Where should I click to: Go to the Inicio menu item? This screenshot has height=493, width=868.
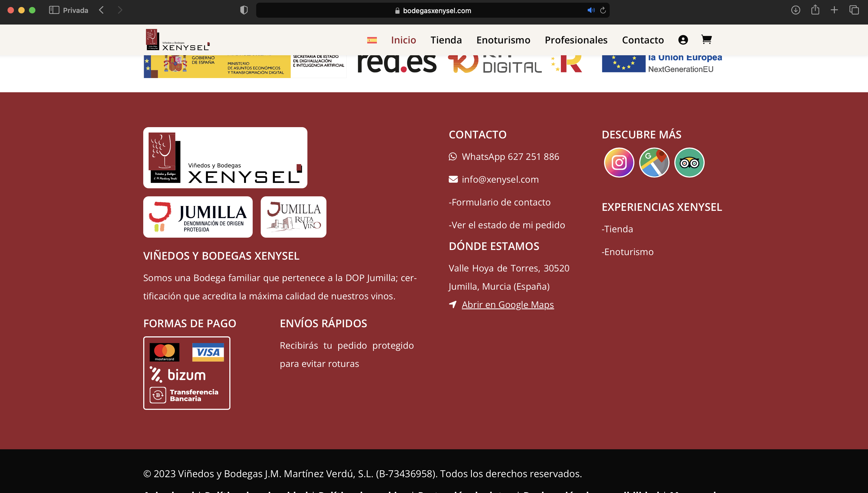403,40
